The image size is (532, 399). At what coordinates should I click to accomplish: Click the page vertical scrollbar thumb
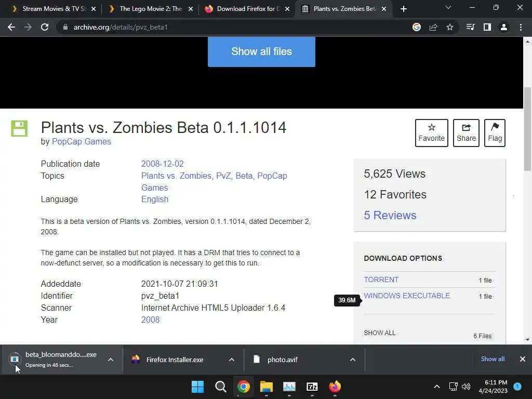[528, 129]
